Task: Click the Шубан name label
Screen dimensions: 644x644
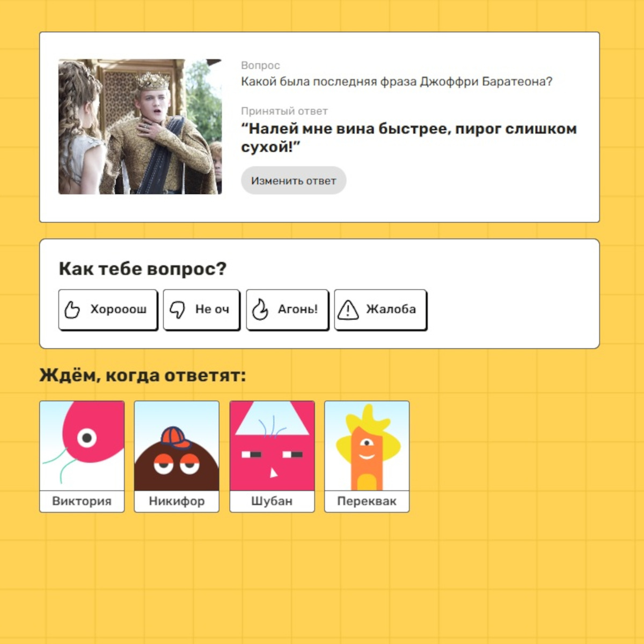Action: 272,501
